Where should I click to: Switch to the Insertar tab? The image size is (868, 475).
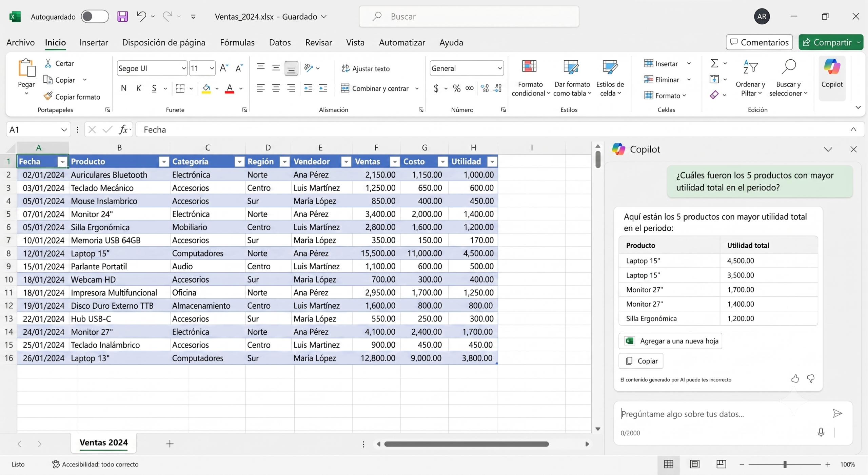(94, 42)
